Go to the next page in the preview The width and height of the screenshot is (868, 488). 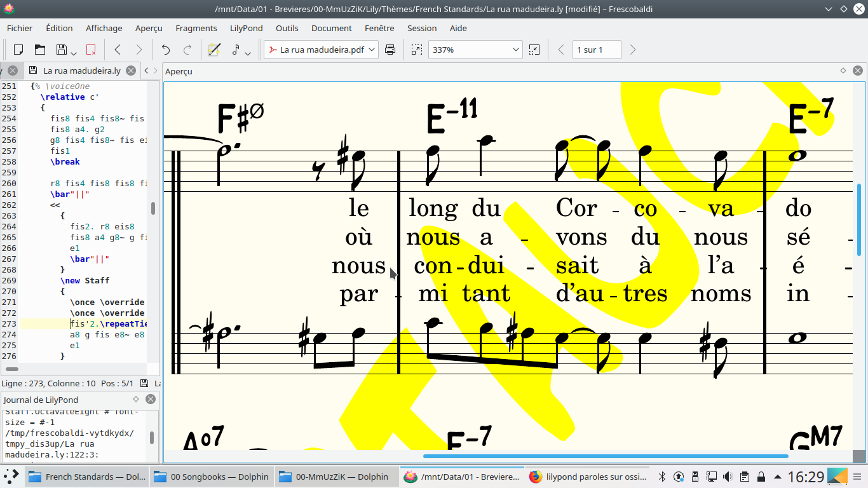tap(632, 50)
